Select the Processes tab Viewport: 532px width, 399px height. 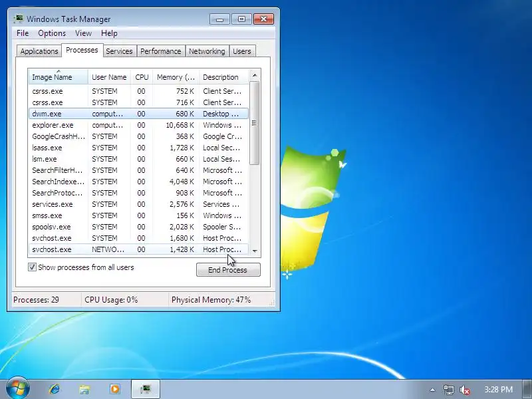82,50
